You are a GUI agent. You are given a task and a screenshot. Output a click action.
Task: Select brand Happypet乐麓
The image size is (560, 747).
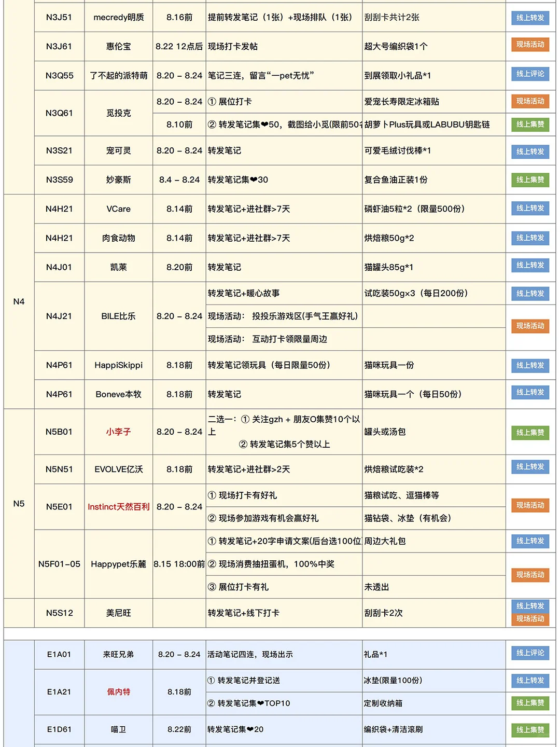point(119,564)
